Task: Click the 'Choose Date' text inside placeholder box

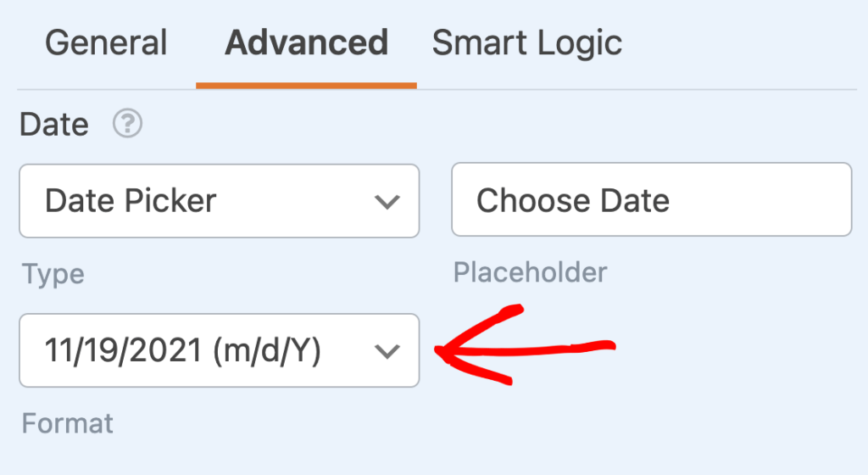Action: coord(573,200)
